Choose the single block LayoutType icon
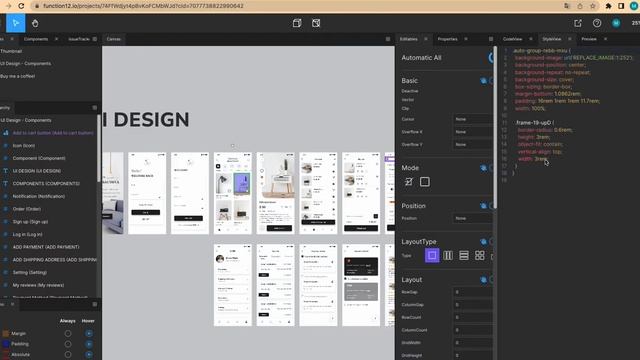The height and width of the screenshot is (360, 640). tap(432, 256)
